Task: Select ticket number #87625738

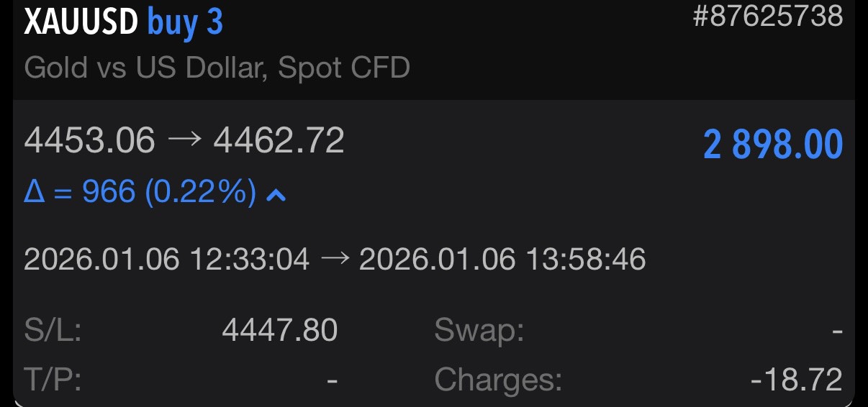Action: (767, 16)
